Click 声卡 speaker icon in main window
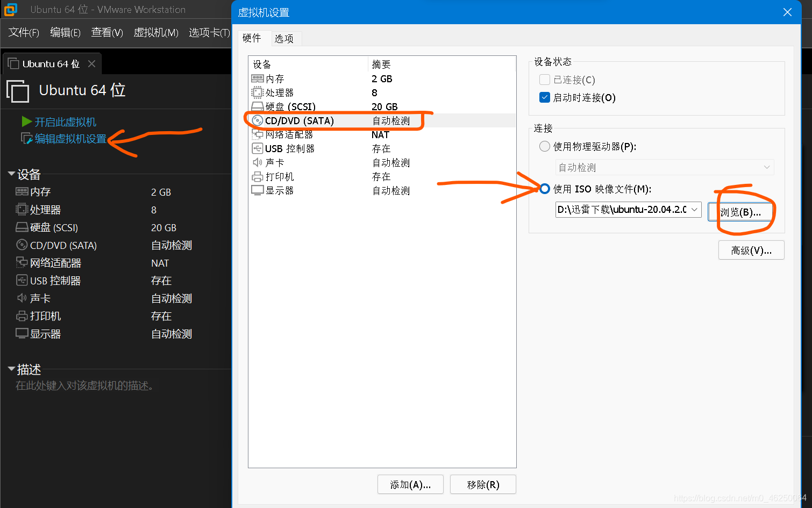The image size is (812, 508). pyautogui.click(x=22, y=298)
